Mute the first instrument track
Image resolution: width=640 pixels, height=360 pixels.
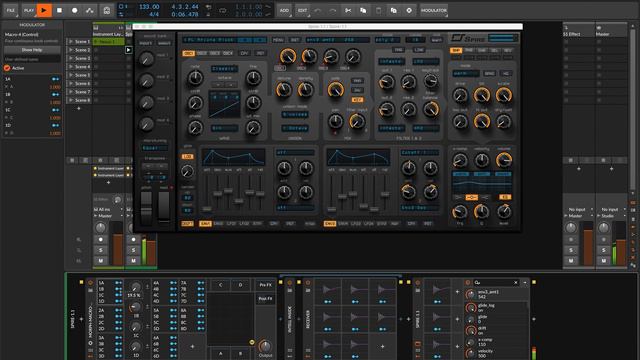tap(101, 260)
